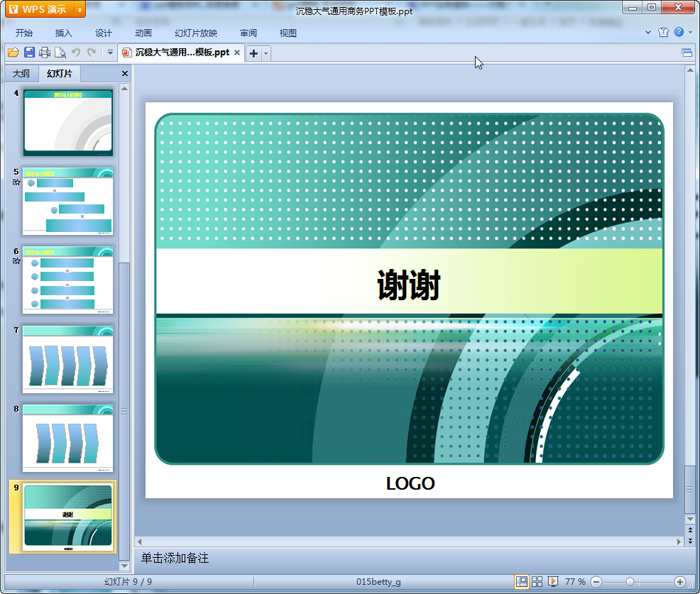Select slide 6 thumbnail
This screenshot has width=700, height=594.
click(x=68, y=280)
